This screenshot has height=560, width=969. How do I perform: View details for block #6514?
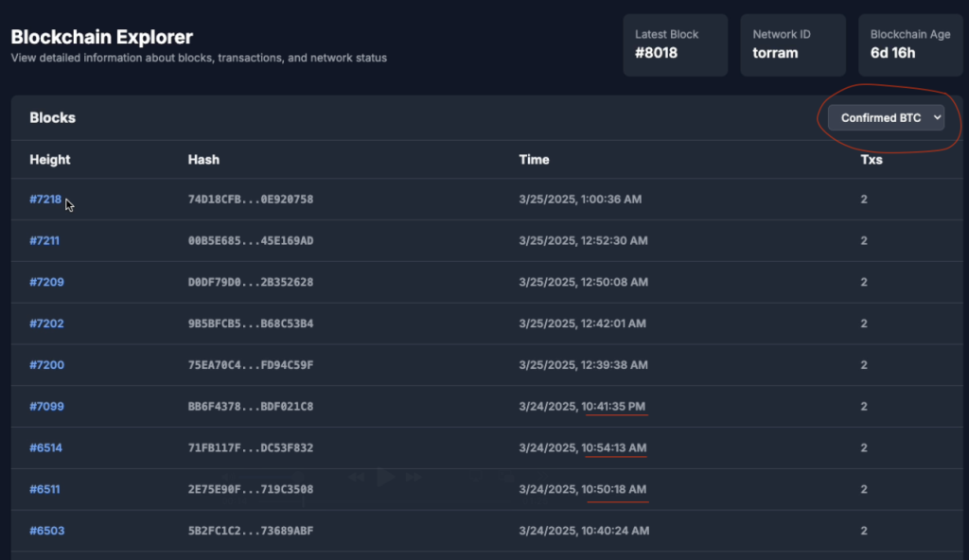tap(45, 447)
